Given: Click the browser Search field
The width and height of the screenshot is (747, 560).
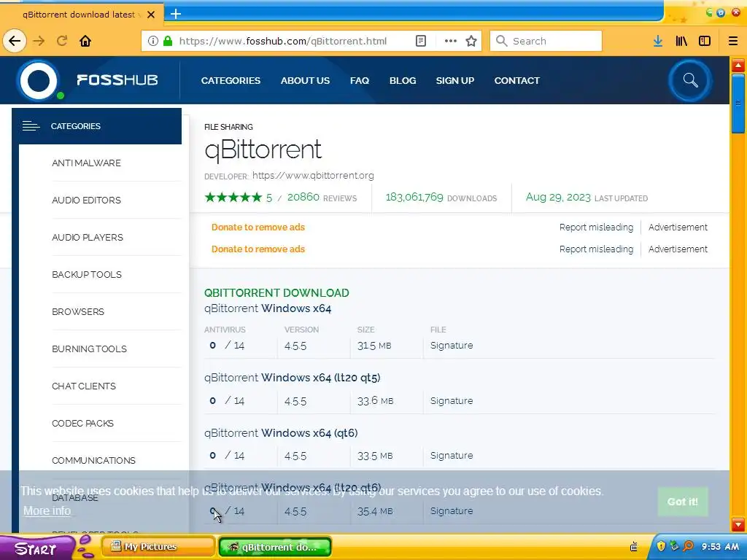Looking at the screenshot, I should coord(546,41).
